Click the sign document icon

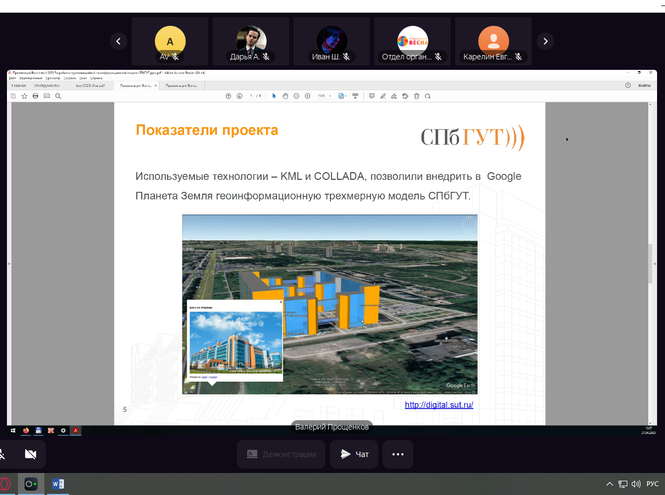coord(394,96)
